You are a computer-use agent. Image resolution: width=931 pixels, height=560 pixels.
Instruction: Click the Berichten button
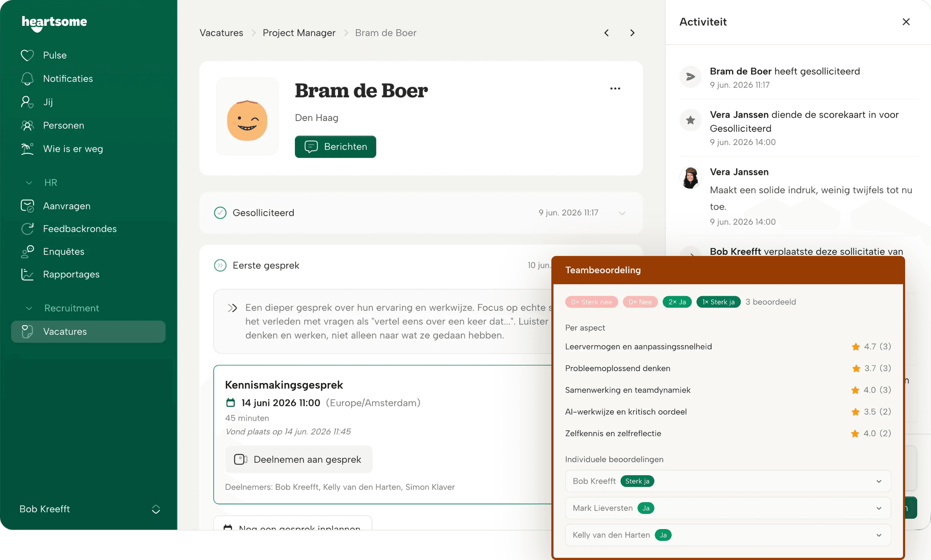[335, 147]
